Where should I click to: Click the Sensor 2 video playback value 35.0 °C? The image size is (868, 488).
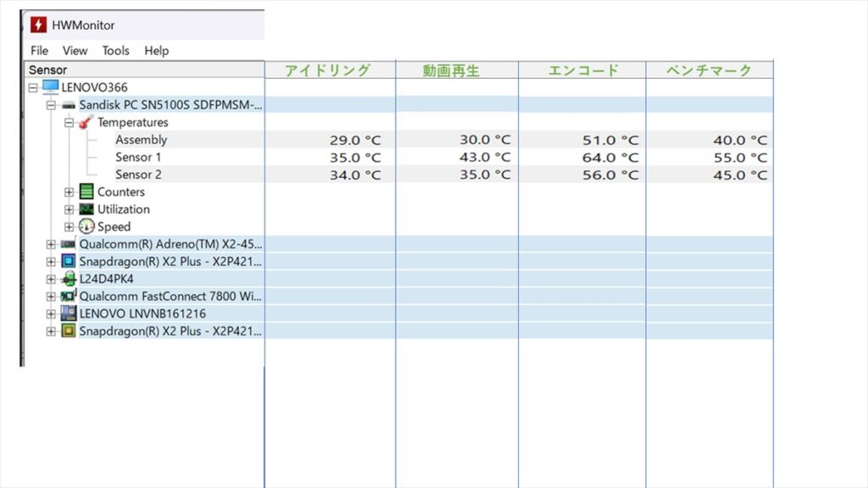485,175
